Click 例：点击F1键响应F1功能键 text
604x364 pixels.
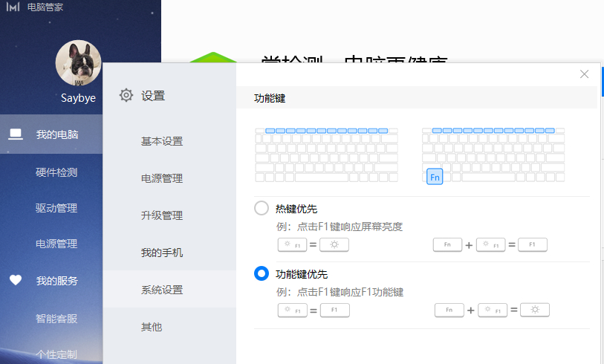coord(340,292)
